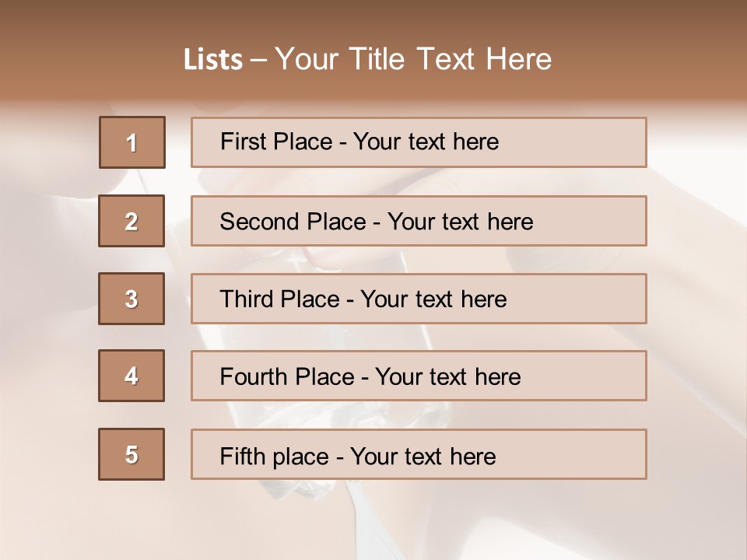747x560 pixels.
Task: Click the brown box labeled 3
Action: point(132,299)
